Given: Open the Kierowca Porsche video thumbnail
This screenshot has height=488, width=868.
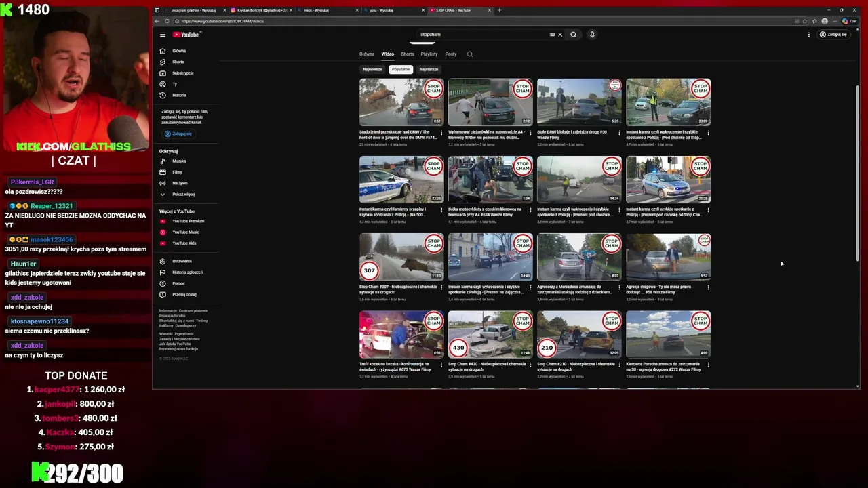Looking at the screenshot, I should point(668,334).
